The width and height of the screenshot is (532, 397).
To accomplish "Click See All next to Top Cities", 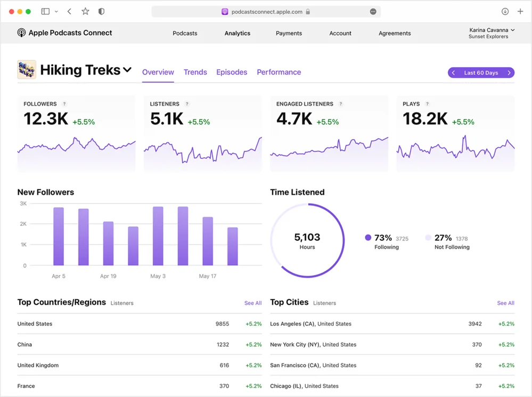I will (x=505, y=303).
